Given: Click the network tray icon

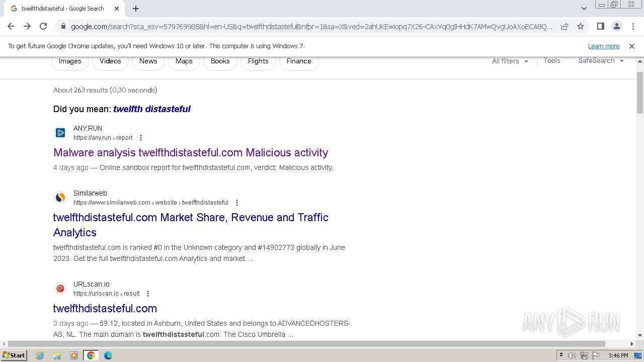Looking at the screenshot, I should click(x=584, y=355).
